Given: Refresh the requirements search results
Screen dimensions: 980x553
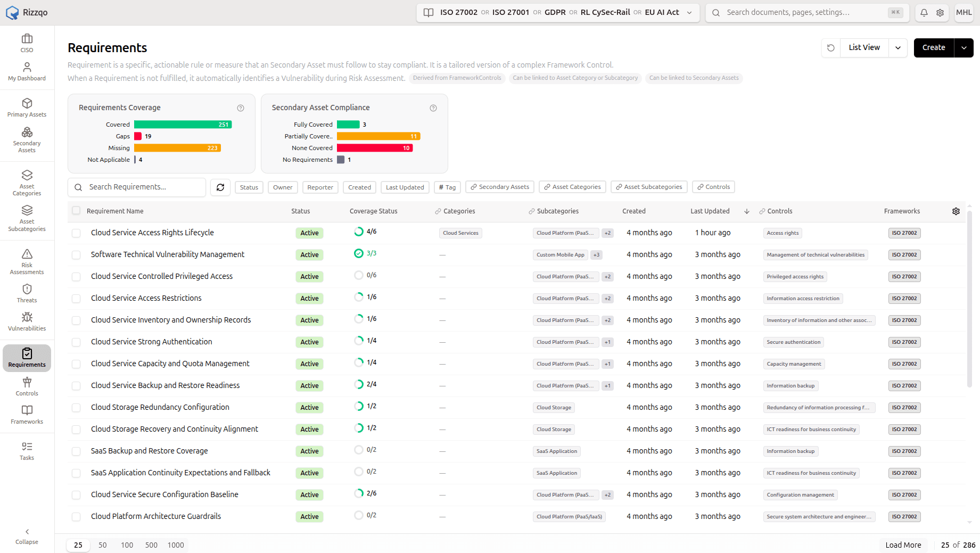Looking at the screenshot, I should click(220, 187).
